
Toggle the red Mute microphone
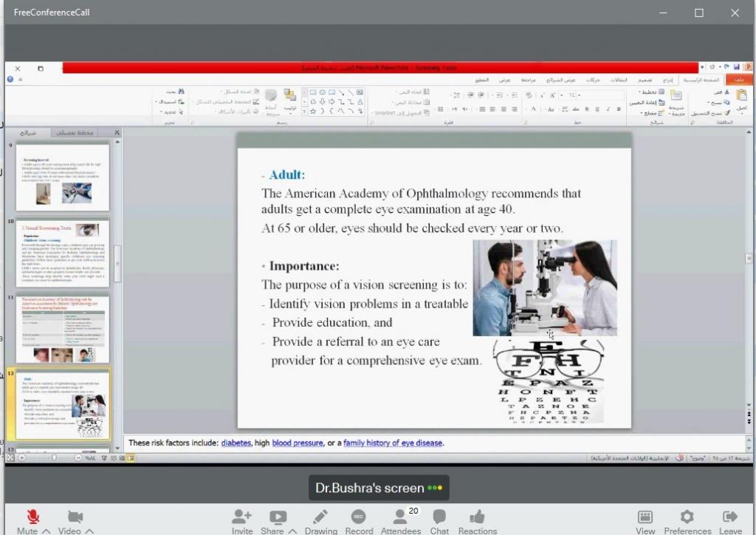pyautogui.click(x=33, y=517)
